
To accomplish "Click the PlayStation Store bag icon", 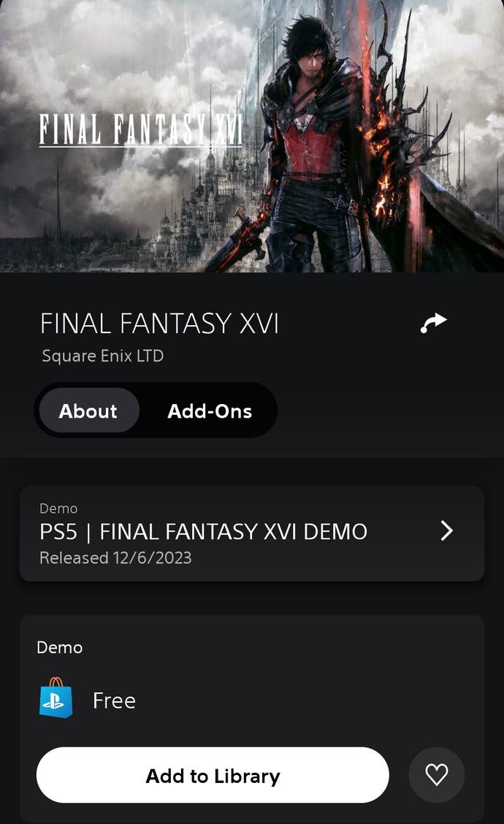I will [56, 698].
